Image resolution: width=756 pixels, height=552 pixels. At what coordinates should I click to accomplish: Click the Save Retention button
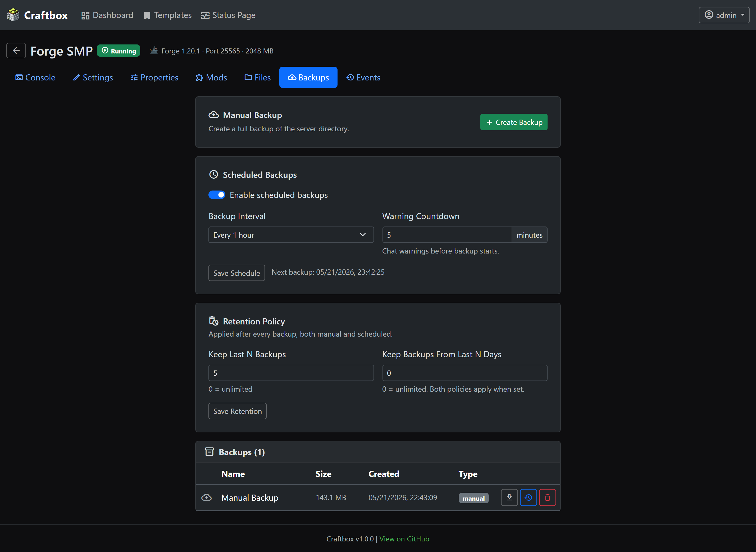(x=238, y=411)
